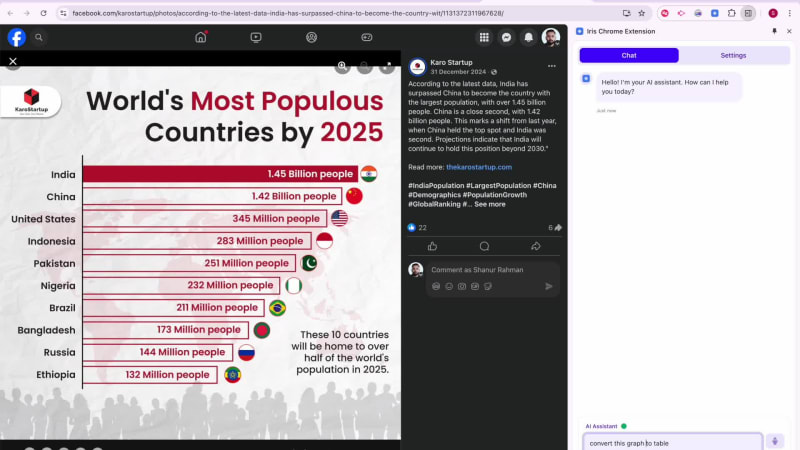Open the notifications bell
This screenshot has width=800, height=450.
(529, 37)
